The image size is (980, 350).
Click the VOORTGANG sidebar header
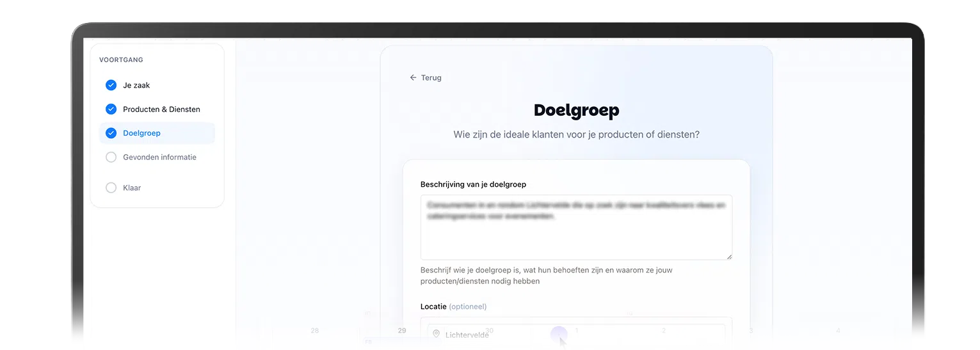point(121,60)
